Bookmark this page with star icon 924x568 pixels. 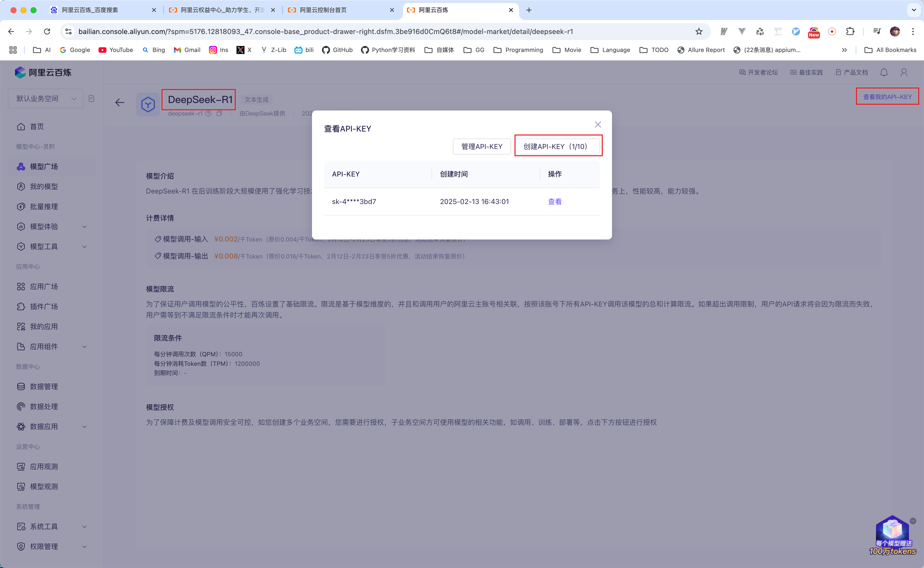pos(699,31)
